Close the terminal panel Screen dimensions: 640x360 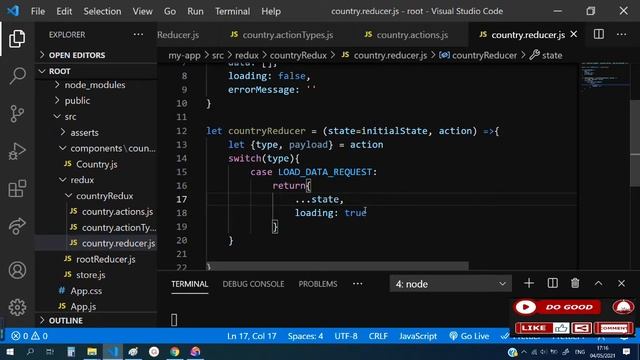[621, 283]
